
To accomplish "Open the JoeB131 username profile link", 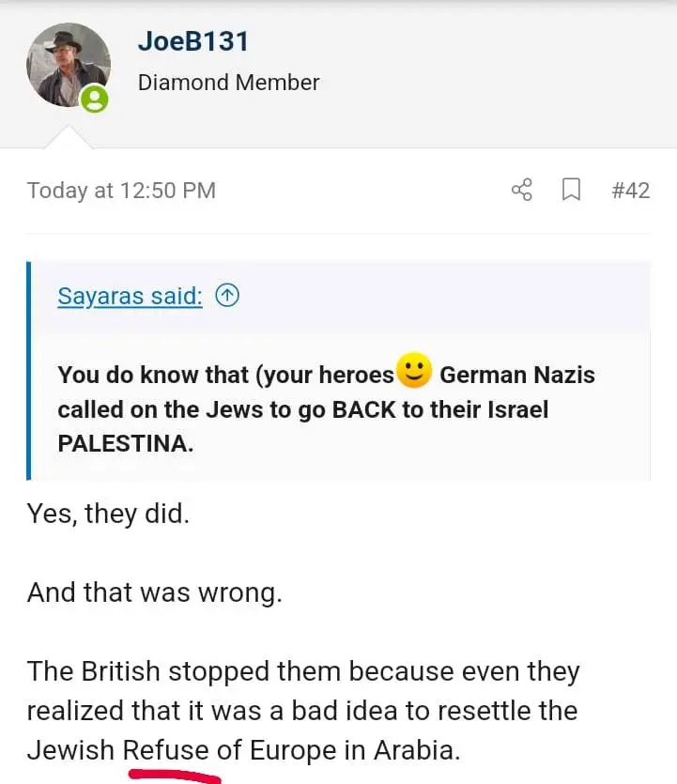I will (192, 41).
